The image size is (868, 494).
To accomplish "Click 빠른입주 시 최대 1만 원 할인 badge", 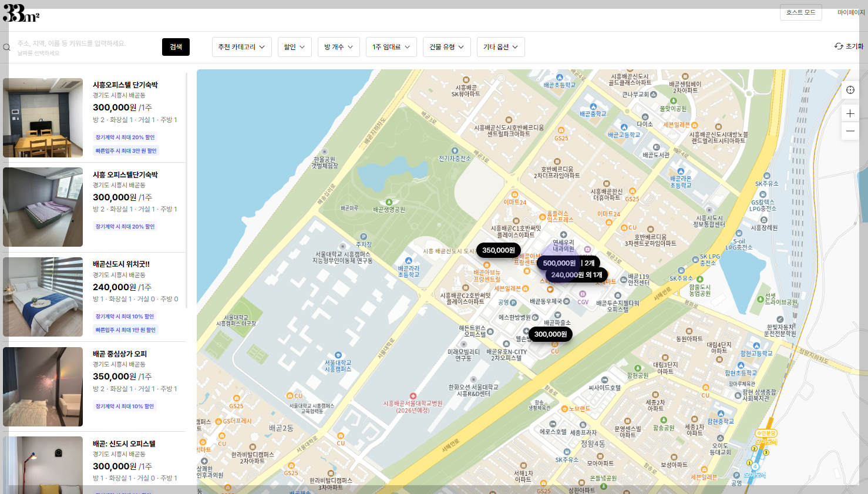I will (x=126, y=330).
